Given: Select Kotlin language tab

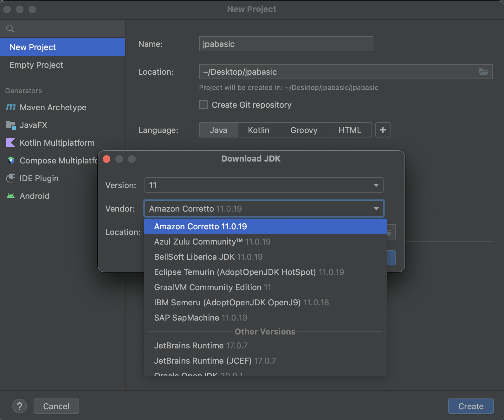Looking at the screenshot, I should coord(259,130).
